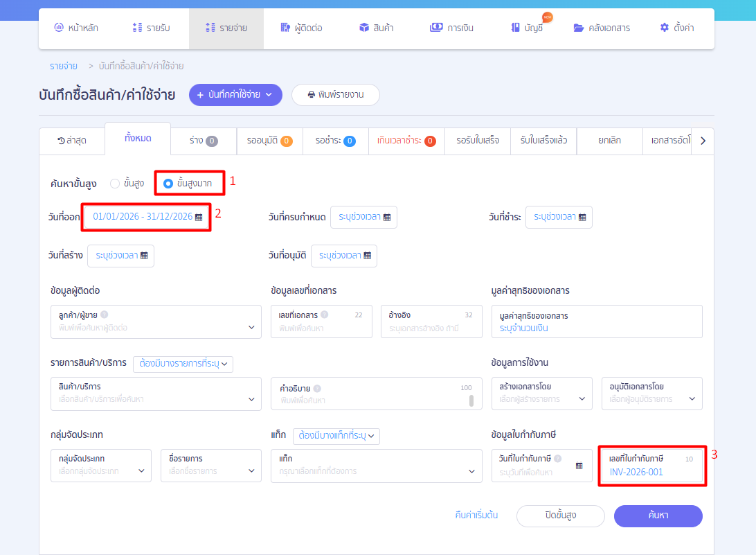Open the วันที่ชำระ date range picker
Viewport: 756px width, 555px height.
click(559, 217)
